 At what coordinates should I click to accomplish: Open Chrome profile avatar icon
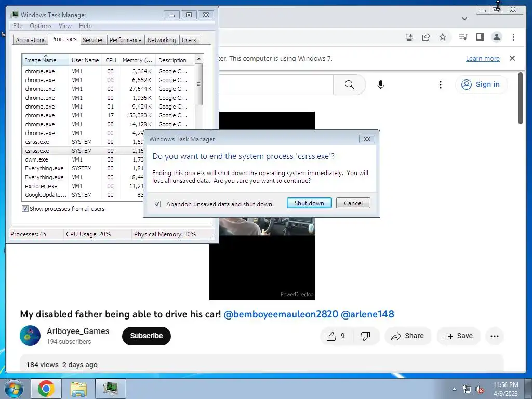pyautogui.click(x=496, y=37)
